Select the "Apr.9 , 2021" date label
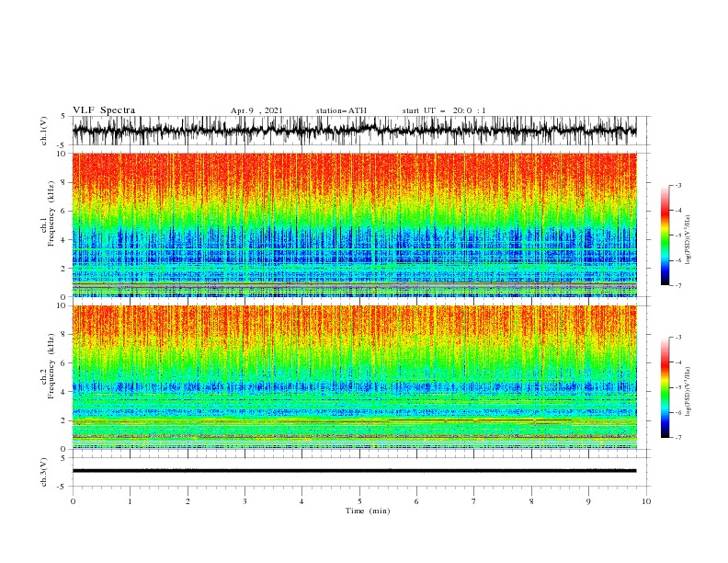This screenshot has height=563, width=728. pyautogui.click(x=256, y=110)
